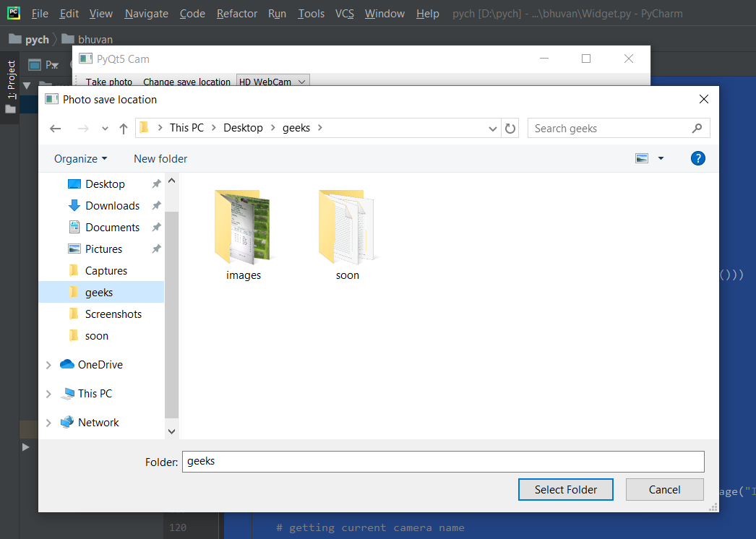Select Captures folder in sidebar
Screen dimensions: 756x539
106,271
